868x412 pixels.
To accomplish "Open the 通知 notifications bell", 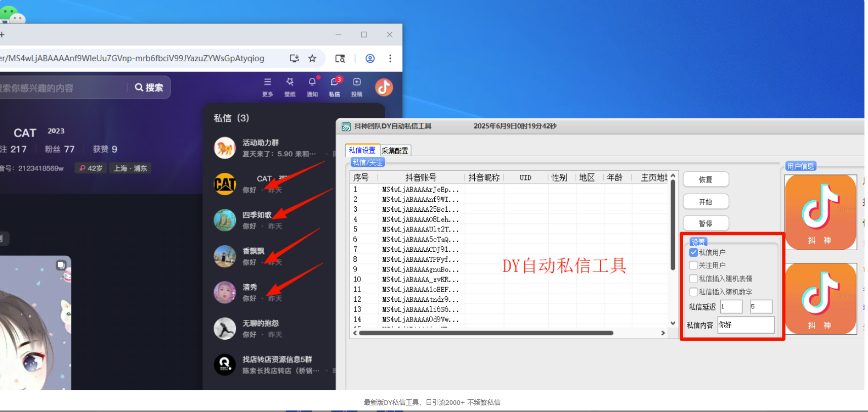I will [x=312, y=87].
